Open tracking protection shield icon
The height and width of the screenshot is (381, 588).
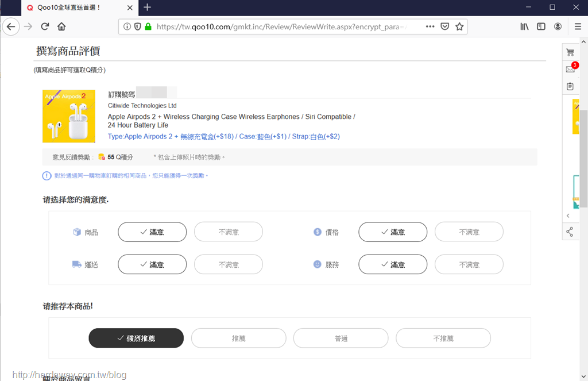pos(138,26)
